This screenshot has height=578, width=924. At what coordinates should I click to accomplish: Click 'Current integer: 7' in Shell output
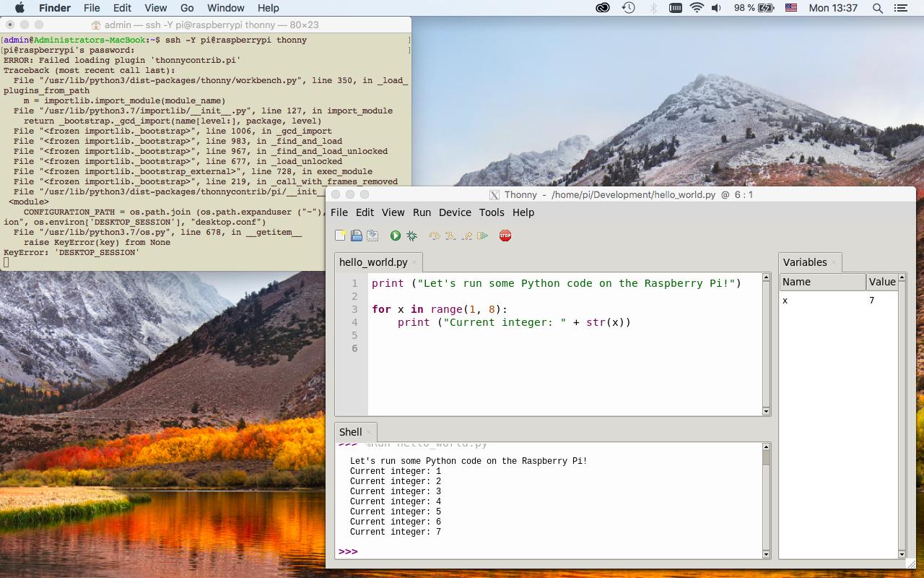pyautogui.click(x=396, y=532)
